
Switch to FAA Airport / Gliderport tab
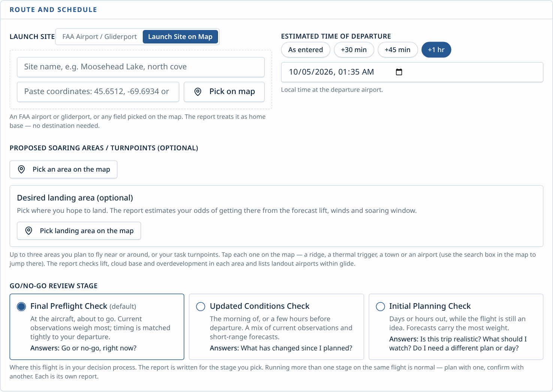point(99,37)
